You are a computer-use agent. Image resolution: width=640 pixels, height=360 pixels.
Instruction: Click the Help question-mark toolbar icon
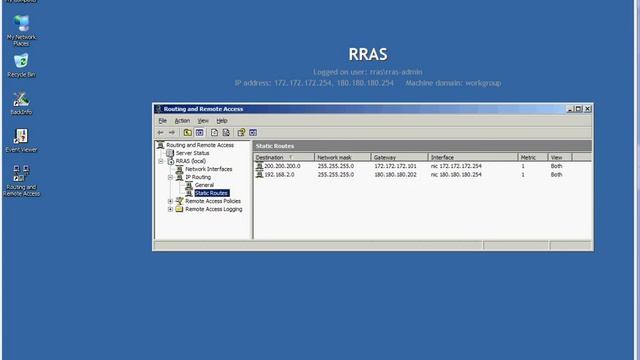pos(241,133)
